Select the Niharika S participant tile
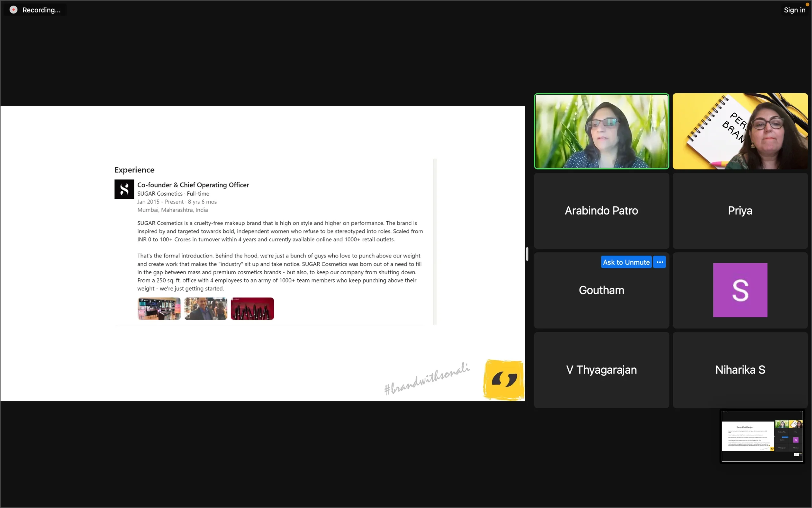The height and width of the screenshot is (508, 812). click(x=740, y=370)
